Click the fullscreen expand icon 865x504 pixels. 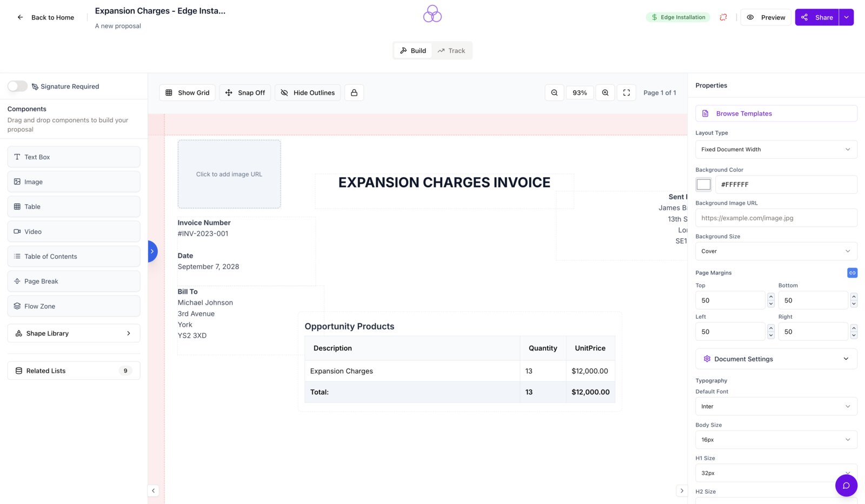(627, 92)
